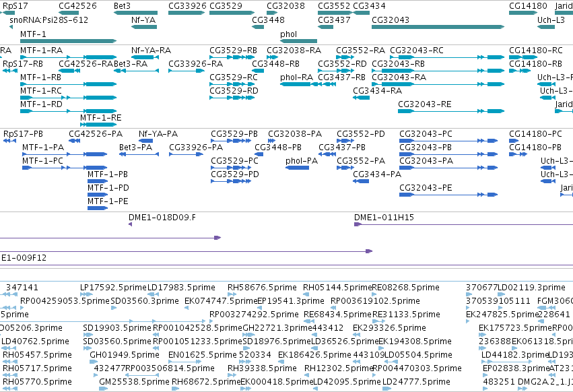The image size is (573, 392).
Task: Select protein phol-PA
Action: (x=302, y=161)
